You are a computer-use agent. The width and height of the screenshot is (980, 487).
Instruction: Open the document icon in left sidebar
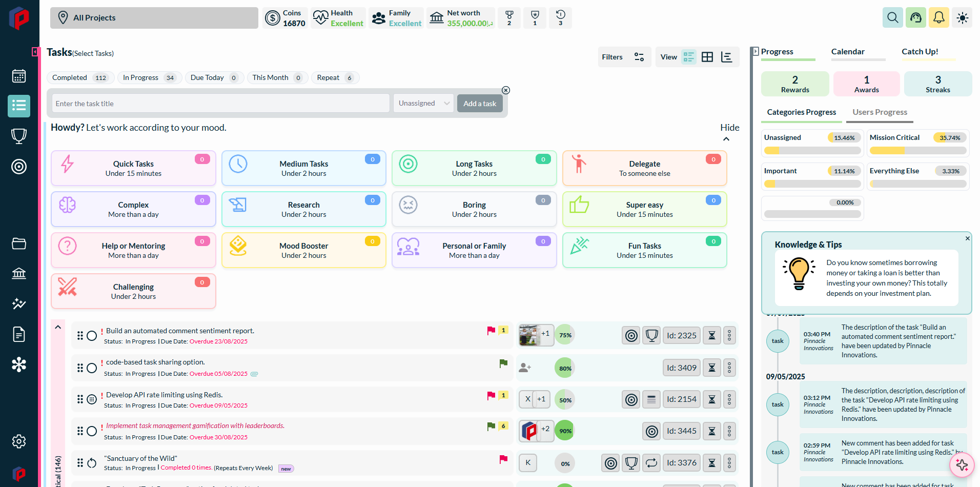pyautogui.click(x=19, y=334)
